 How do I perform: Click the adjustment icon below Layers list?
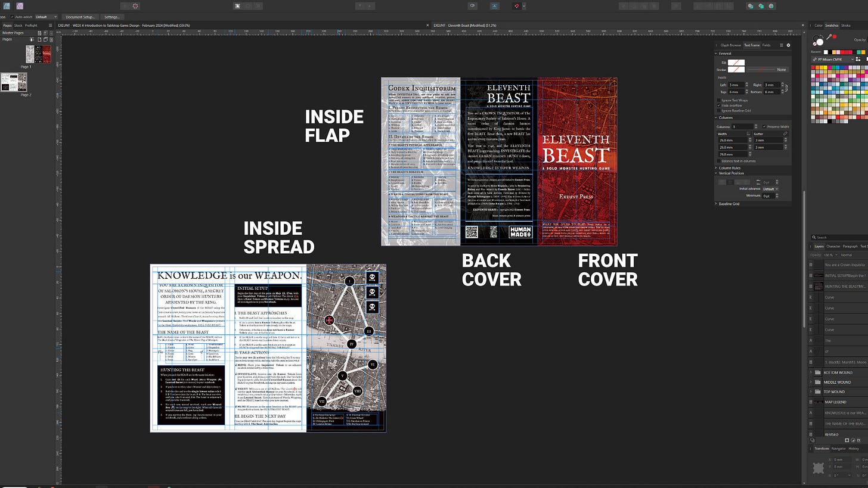[853, 440]
